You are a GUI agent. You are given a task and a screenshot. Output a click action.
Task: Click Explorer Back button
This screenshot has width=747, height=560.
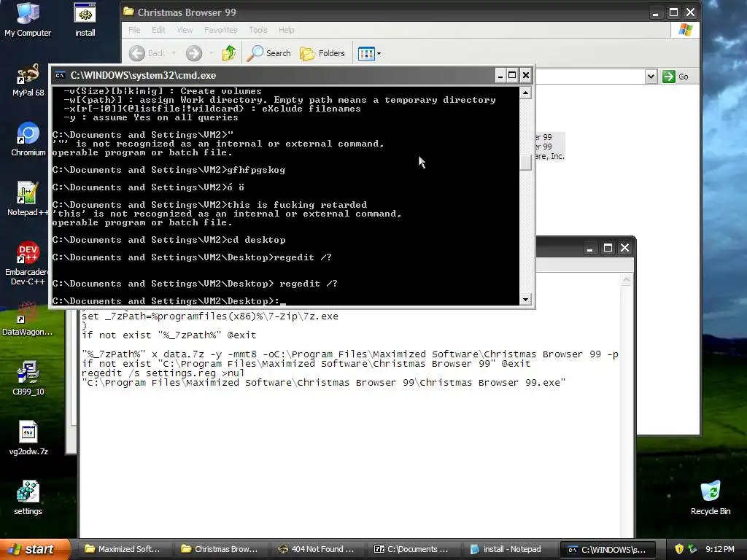[147, 53]
